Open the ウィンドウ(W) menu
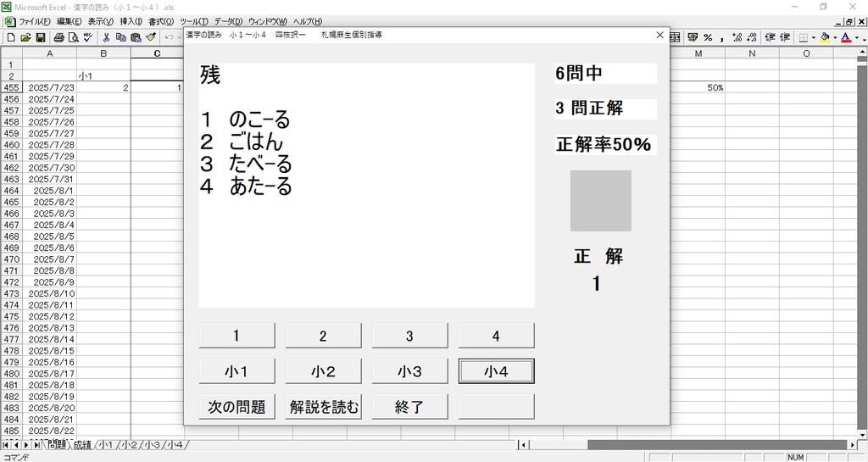Image resolution: width=868 pixels, height=462 pixels. (x=267, y=21)
